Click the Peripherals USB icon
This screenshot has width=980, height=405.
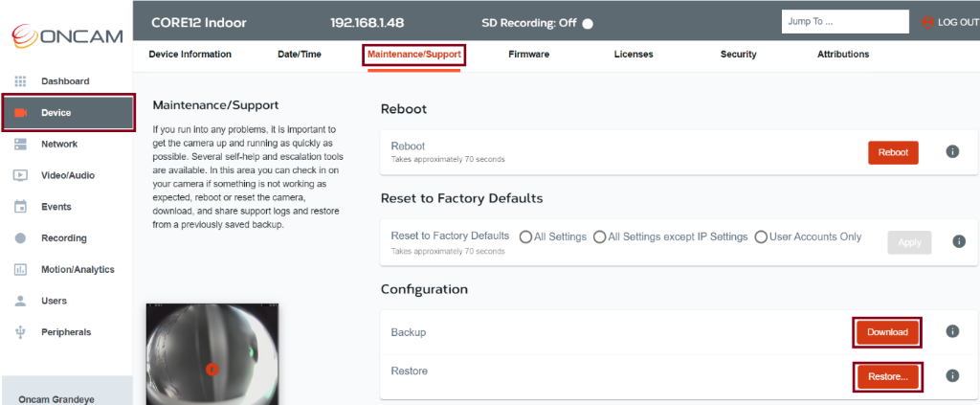click(21, 332)
